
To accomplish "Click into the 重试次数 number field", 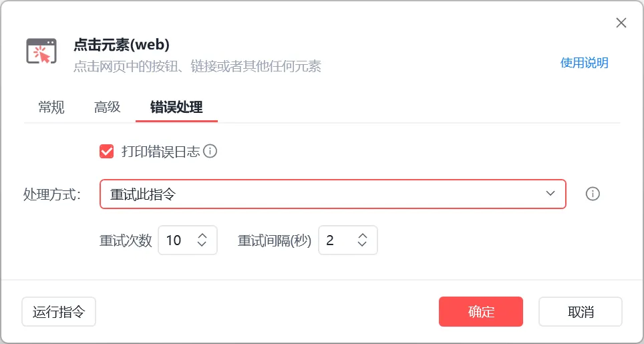I will click(175, 240).
